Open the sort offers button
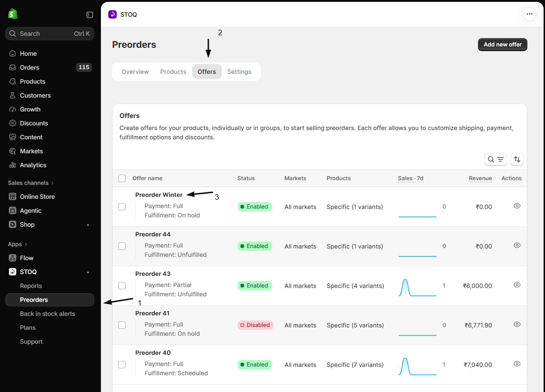Viewport: 545px width, 392px height. point(517,159)
